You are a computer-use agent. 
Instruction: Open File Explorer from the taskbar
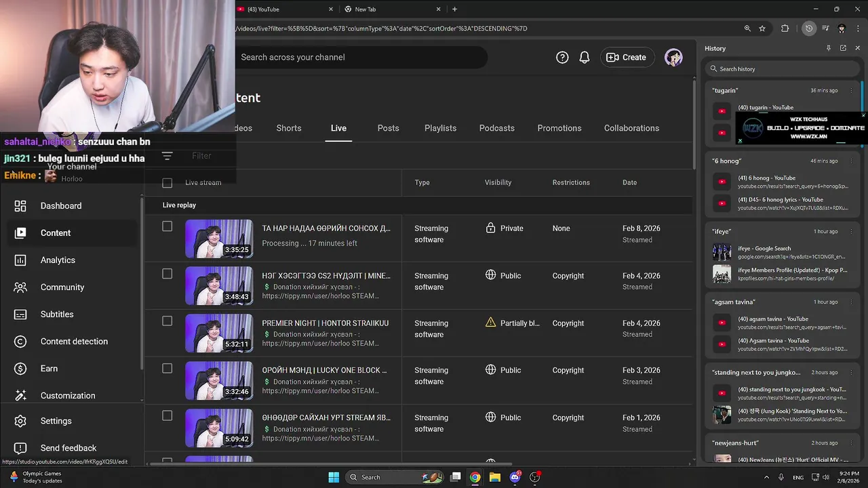pyautogui.click(x=495, y=477)
